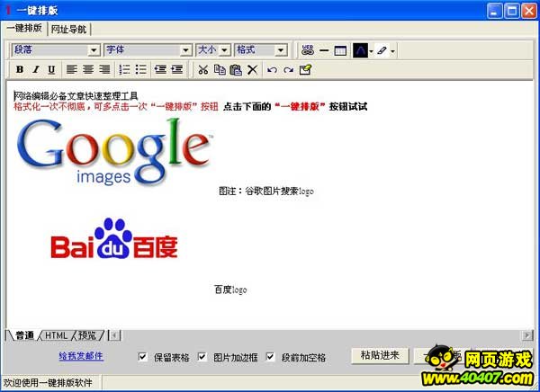This screenshot has height=392, width=540.
Task: Decrease paragraph indent
Action: pyautogui.click(x=160, y=69)
